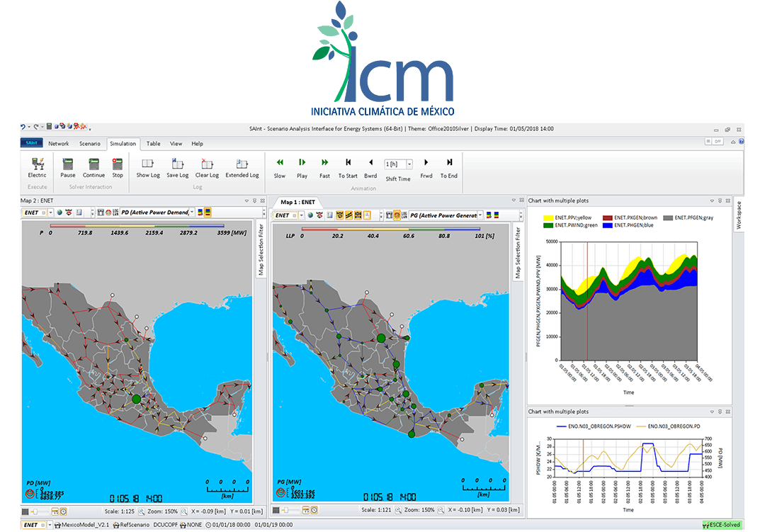Open the PG (Active Power Generation) dropdown

coord(480,215)
